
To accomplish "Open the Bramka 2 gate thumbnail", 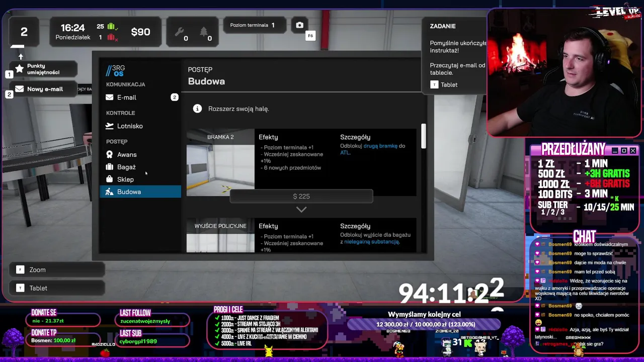I will pyautogui.click(x=220, y=162).
